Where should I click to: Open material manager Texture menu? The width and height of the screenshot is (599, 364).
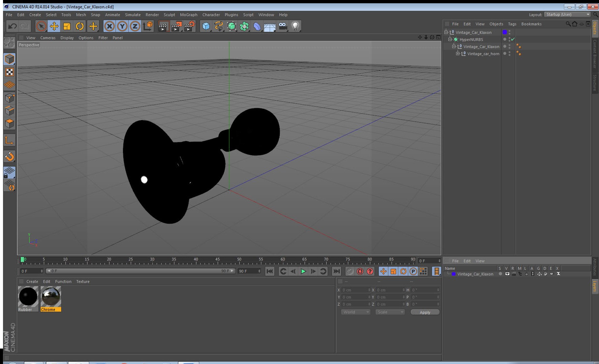pos(83,281)
